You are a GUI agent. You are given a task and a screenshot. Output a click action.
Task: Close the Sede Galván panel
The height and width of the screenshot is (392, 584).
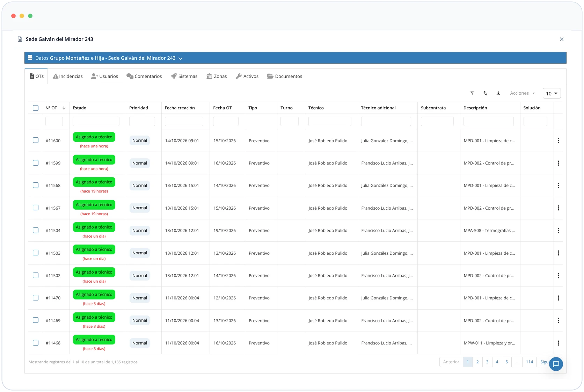(562, 39)
